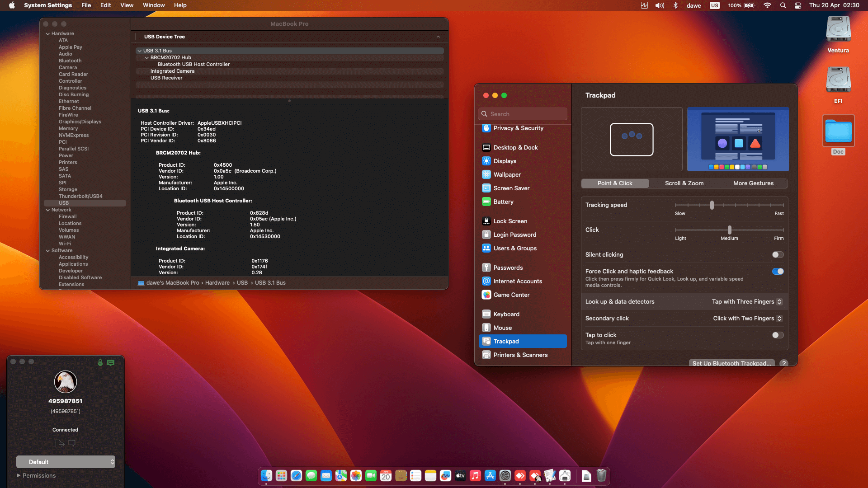This screenshot has width=868, height=488.
Task: Open Apple TV app in the Dock
Action: (460, 476)
